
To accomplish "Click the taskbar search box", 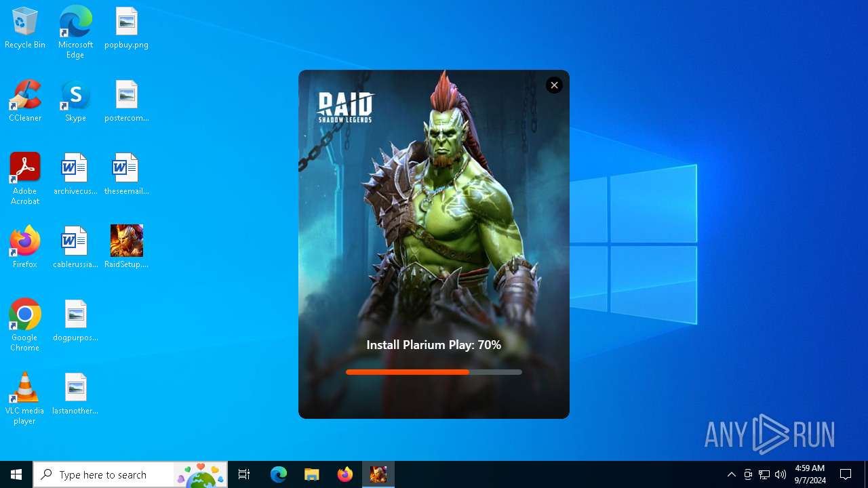I will tap(130, 474).
